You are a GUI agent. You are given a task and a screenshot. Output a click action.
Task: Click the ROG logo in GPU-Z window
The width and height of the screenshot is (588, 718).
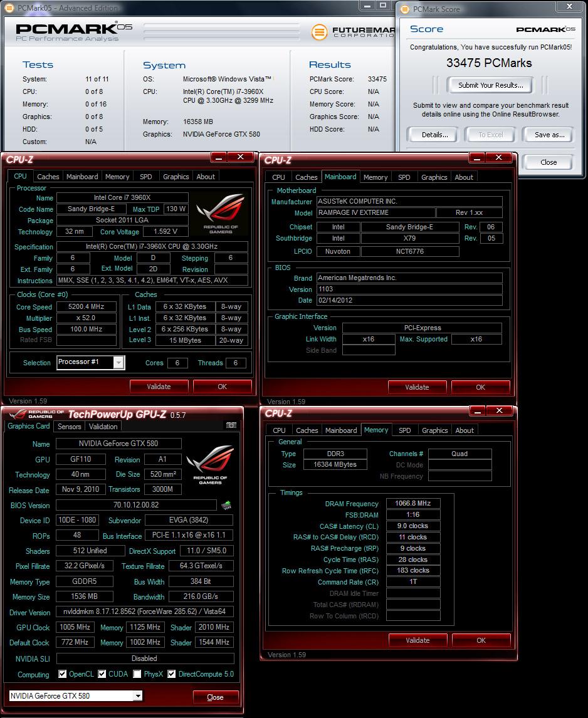pyautogui.click(x=211, y=465)
